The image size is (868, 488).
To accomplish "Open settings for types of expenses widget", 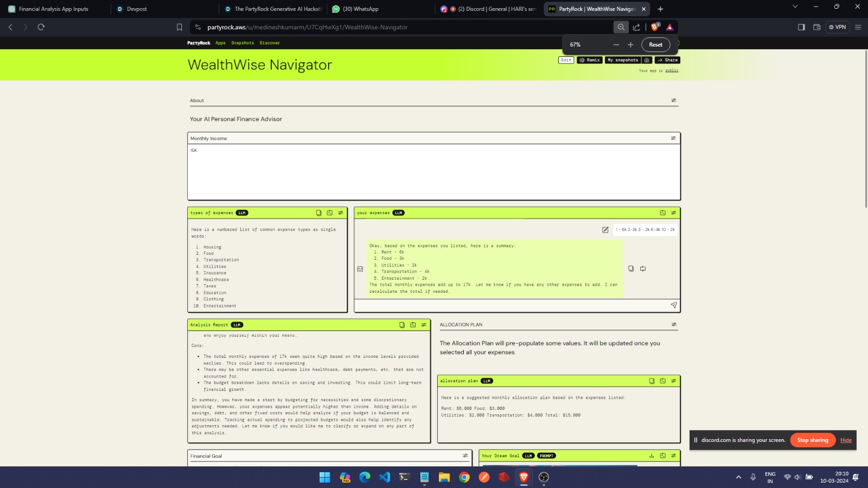I will pos(341,213).
